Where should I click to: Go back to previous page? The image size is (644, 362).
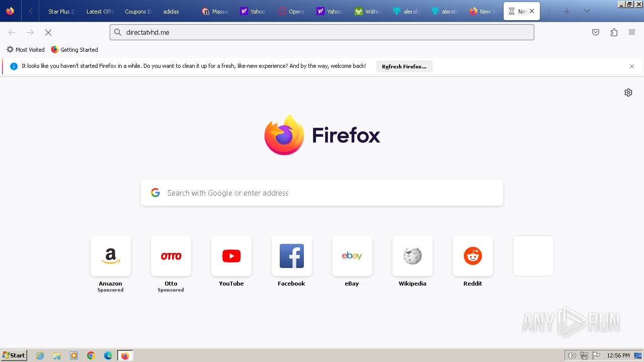point(12,32)
